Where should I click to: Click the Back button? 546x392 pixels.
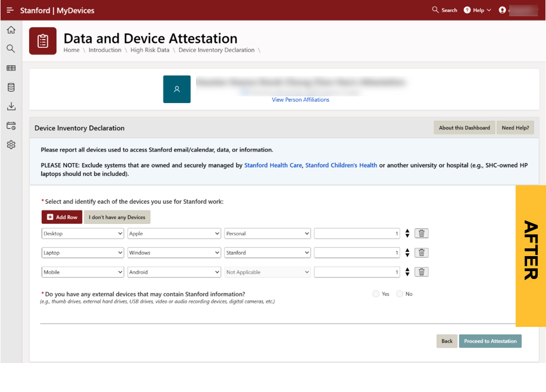coord(447,341)
